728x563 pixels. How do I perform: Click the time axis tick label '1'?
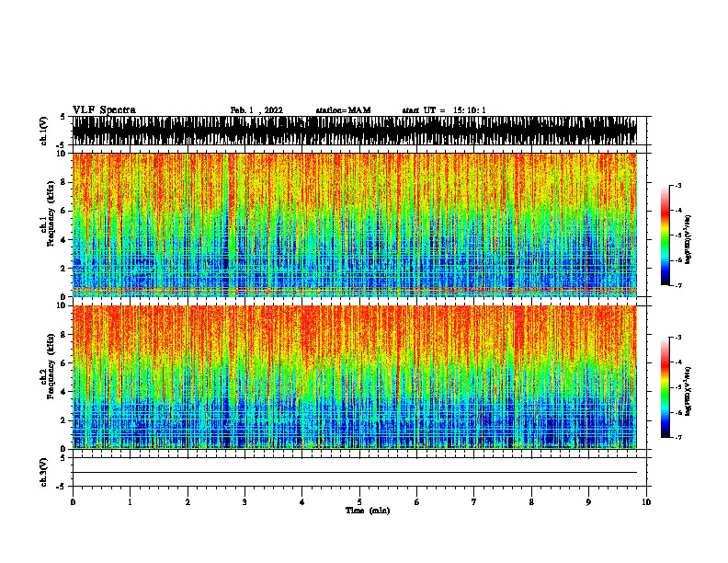tap(130, 502)
